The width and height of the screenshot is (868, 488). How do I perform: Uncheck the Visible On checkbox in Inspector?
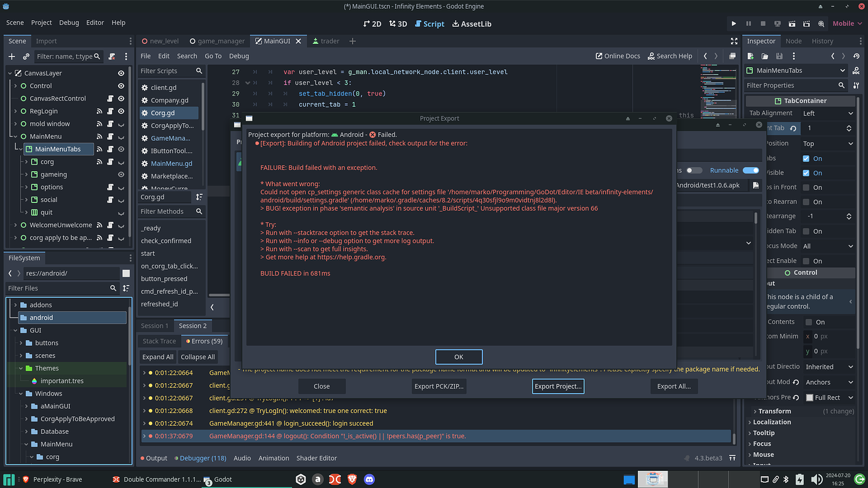(806, 173)
